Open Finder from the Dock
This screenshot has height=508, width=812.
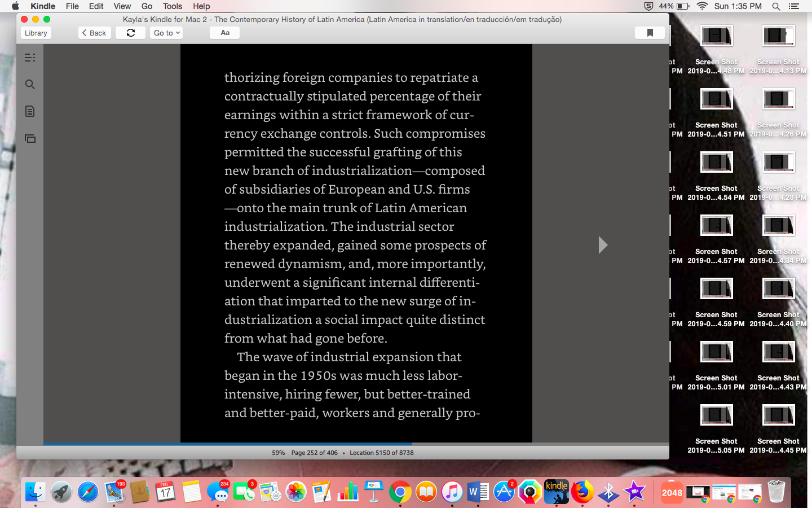coord(36,492)
